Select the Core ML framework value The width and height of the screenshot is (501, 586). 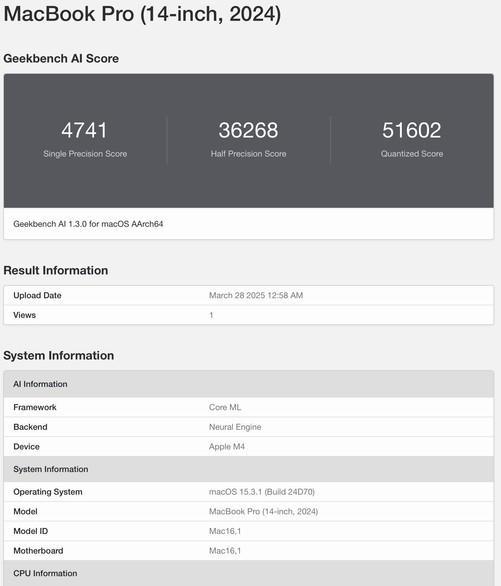(x=225, y=407)
